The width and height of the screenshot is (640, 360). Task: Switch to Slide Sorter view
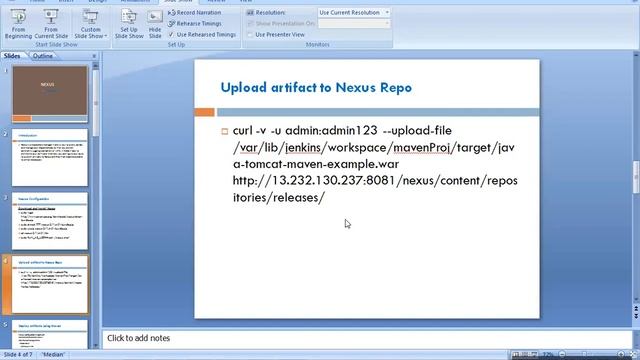click(x=524, y=354)
